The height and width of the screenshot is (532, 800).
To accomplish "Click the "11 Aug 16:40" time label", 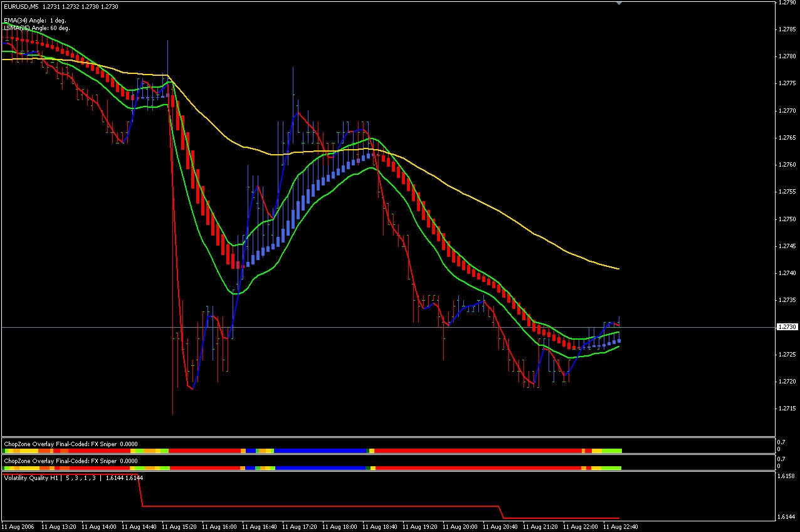I will 260,527.
